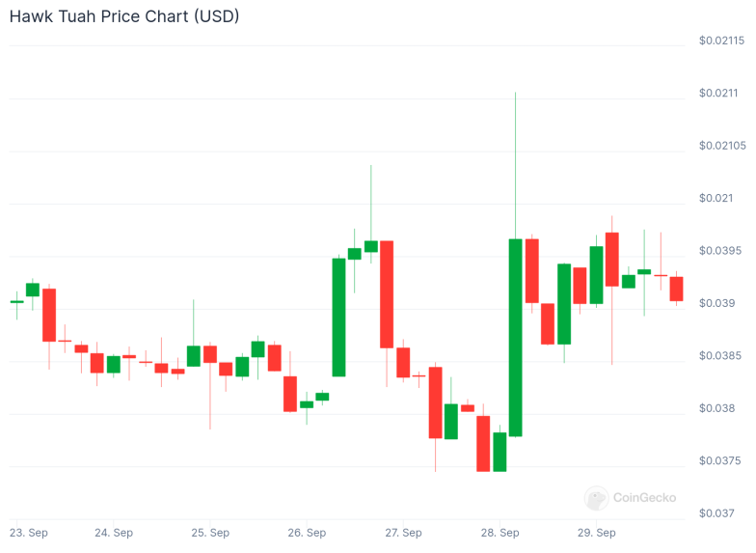The height and width of the screenshot is (553, 756).
Task: Select the 25. Sep date label
Action: pyautogui.click(x=210, y=533)
